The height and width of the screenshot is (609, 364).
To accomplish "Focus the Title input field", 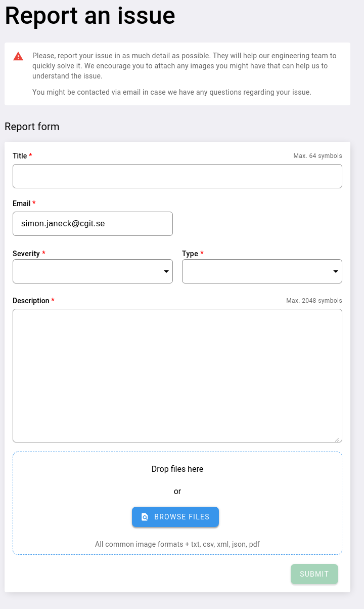I will tap(177, 176).
